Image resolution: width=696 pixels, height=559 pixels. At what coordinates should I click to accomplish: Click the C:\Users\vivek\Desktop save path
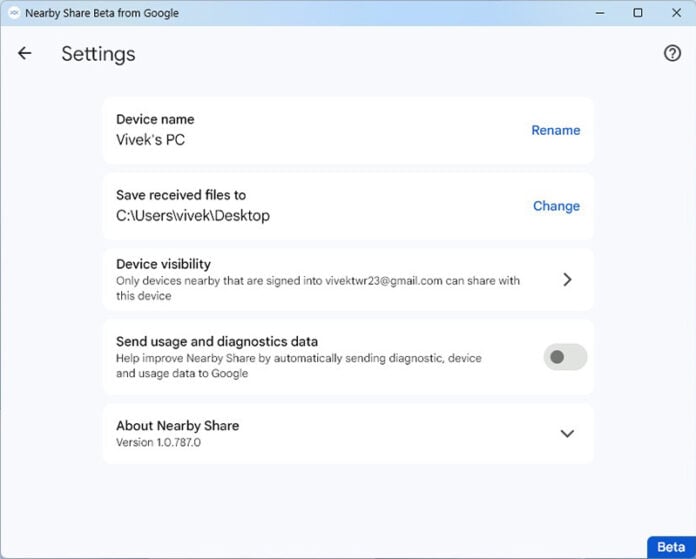click(x=192, y=215)
